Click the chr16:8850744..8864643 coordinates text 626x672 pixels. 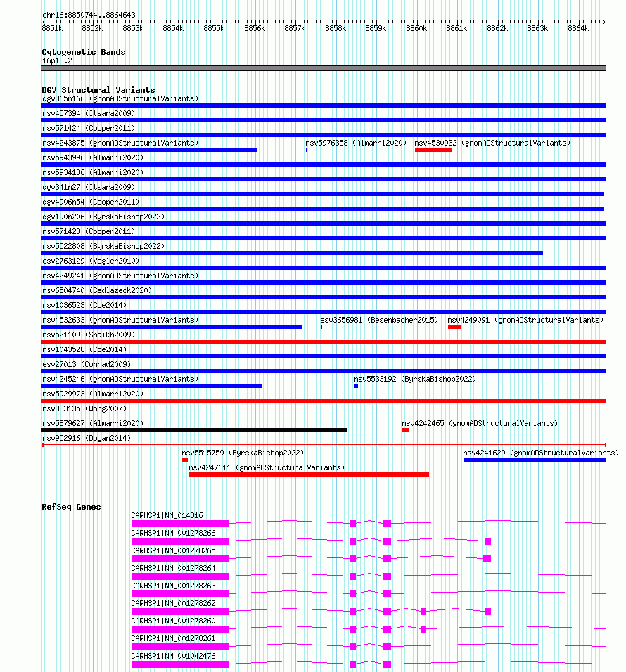click(x=89, y=15)
